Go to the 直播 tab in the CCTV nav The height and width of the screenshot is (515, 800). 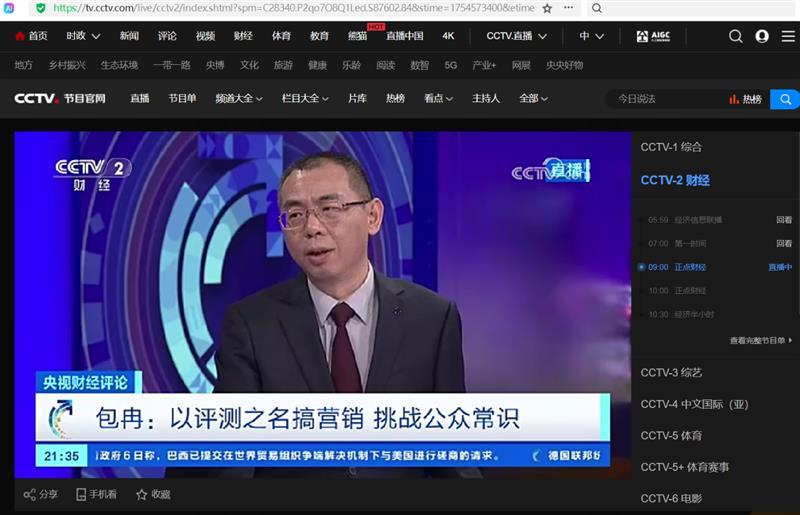coord(139,99)
